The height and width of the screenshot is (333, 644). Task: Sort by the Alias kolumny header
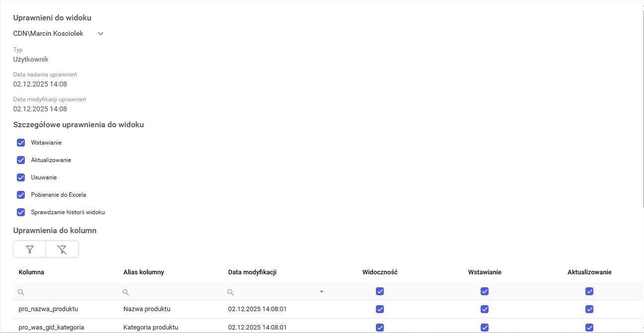(143, 272)
